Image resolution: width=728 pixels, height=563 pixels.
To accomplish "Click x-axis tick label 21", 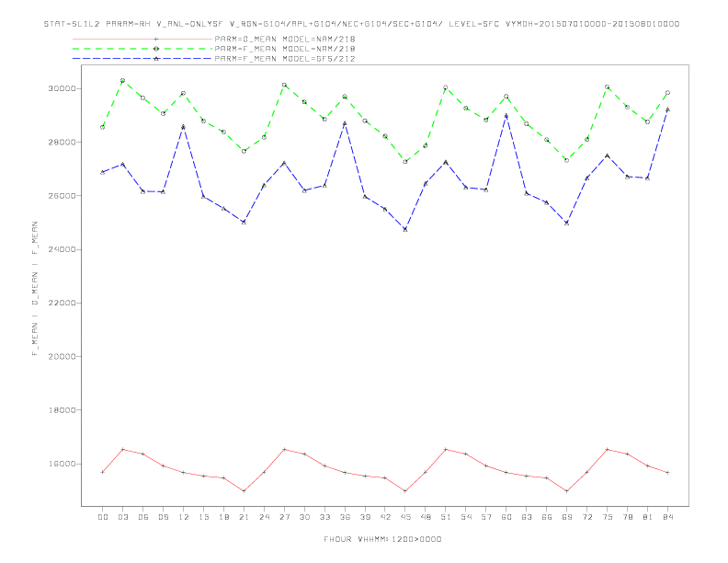I will pyautogui.click(x=244, y=517).
